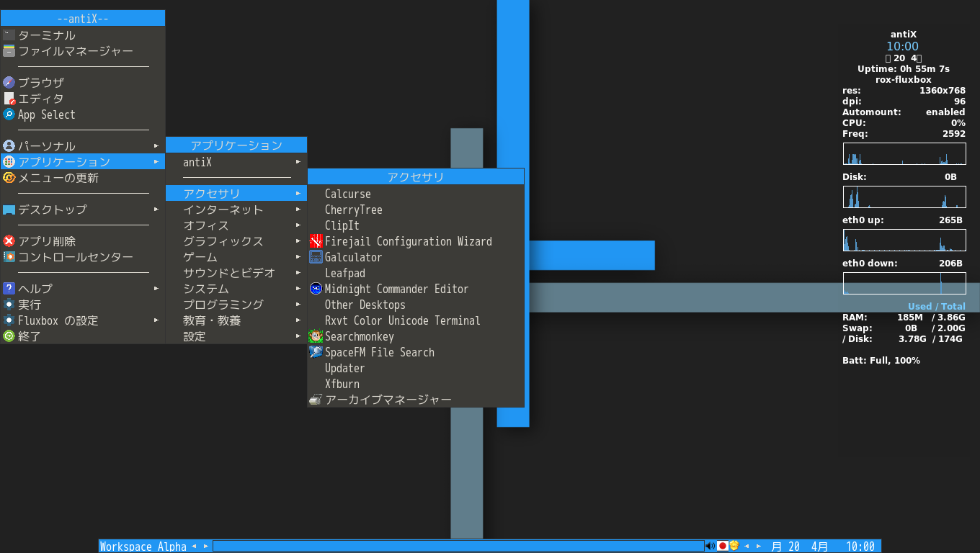Screen dimensions: 980x553
Task: Click the パーソナル person icon
Action: 9,146
